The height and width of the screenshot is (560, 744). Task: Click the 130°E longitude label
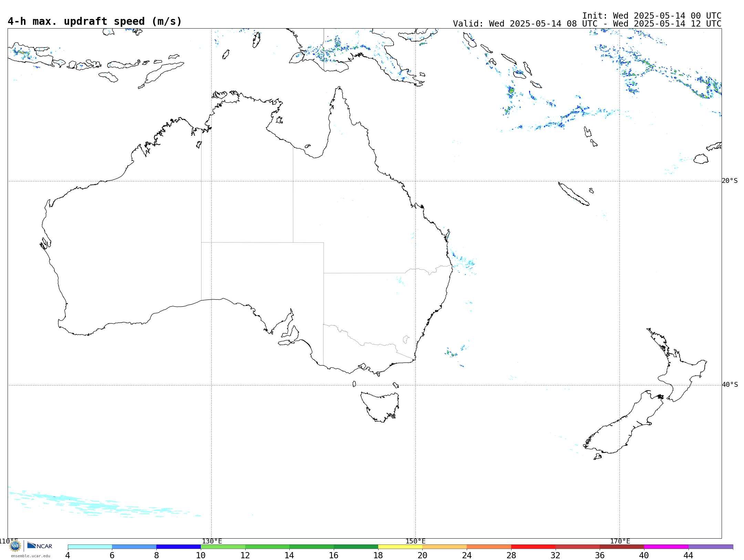pyautogui.click(x=212, y=541)
